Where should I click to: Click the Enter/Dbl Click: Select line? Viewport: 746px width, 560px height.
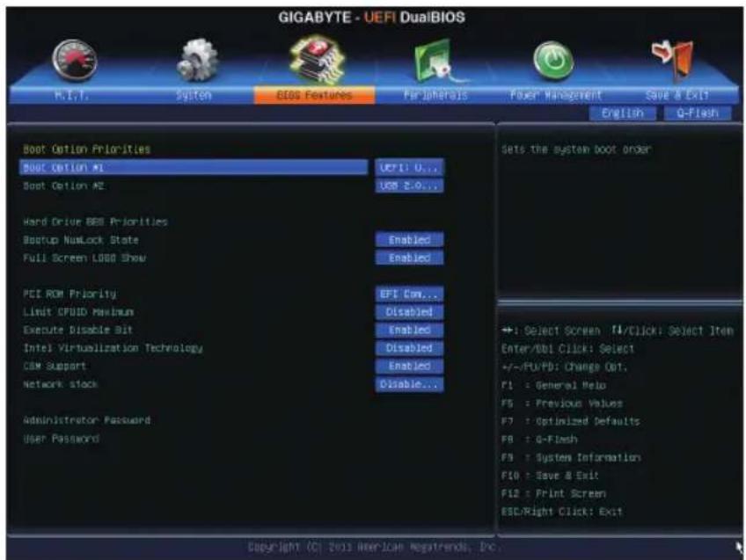pos(567,349)
